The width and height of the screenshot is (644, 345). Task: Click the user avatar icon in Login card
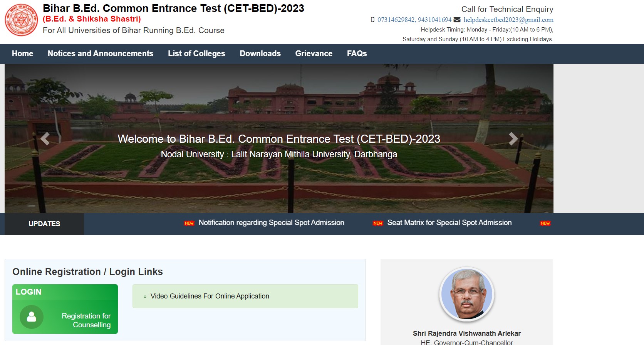pyautogui.click(x=32, y=317)
